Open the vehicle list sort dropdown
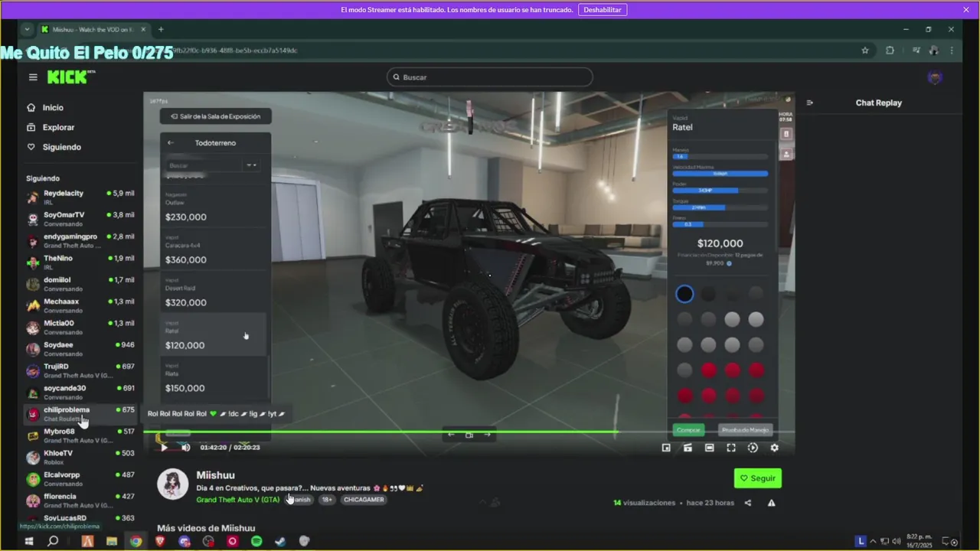Screen dimensions: 980x551 [x=251, y=165]
